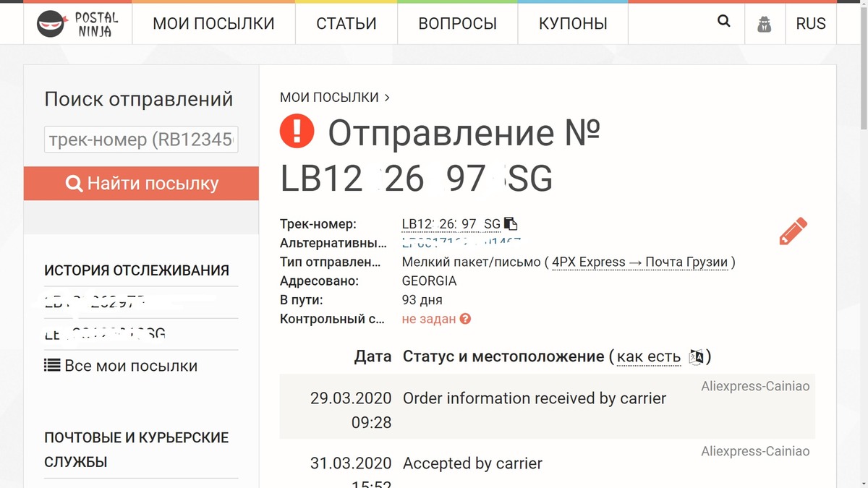Open the site search magnifier icon
Screen dimensions: 868x488
[724, 22]
